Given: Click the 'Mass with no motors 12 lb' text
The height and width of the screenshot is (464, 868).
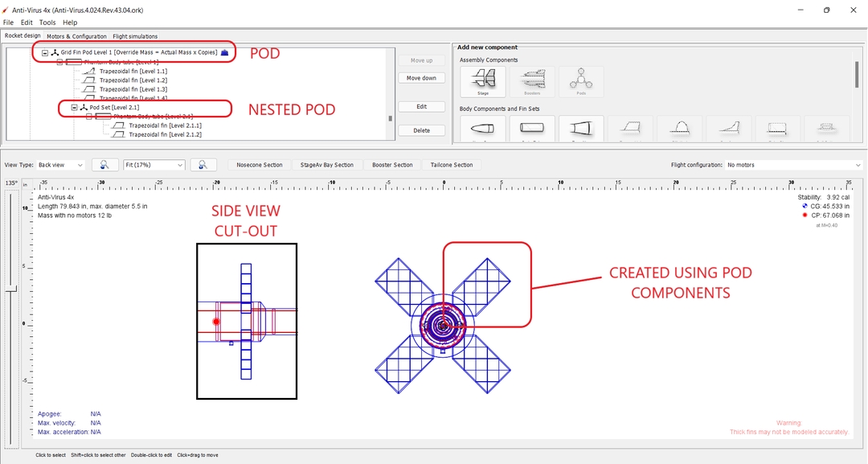Looking at the screenshot, I should (75, 216).
